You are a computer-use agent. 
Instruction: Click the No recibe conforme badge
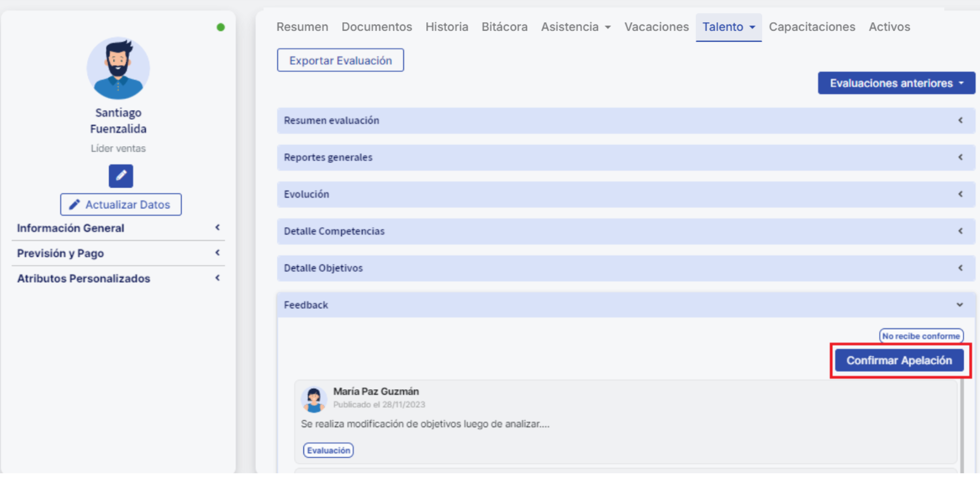(x=920, y=336)
